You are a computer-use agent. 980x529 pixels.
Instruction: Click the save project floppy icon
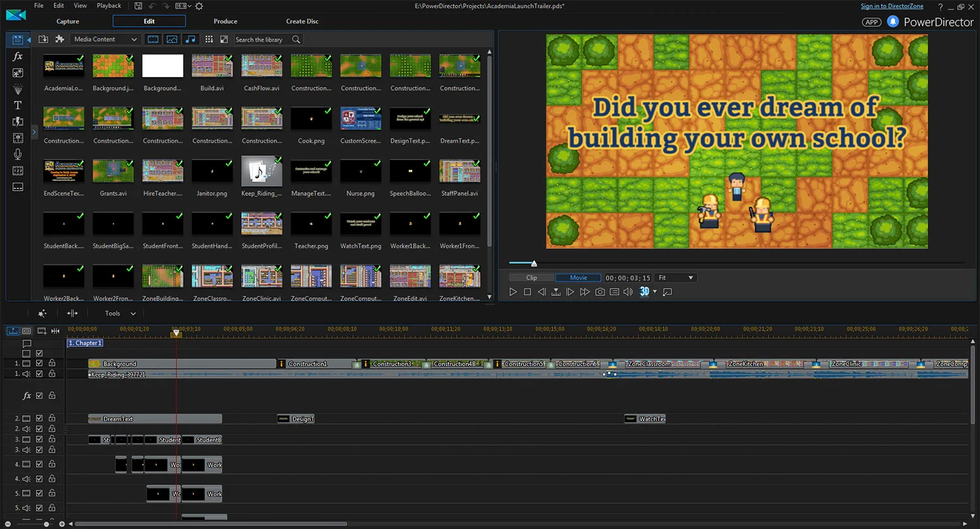click(139, 6)
